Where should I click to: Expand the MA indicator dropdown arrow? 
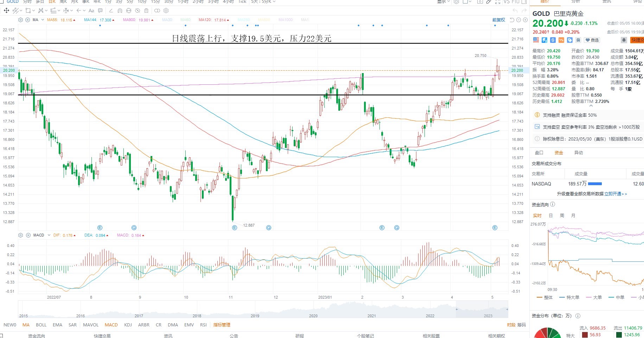click(43, 20)
